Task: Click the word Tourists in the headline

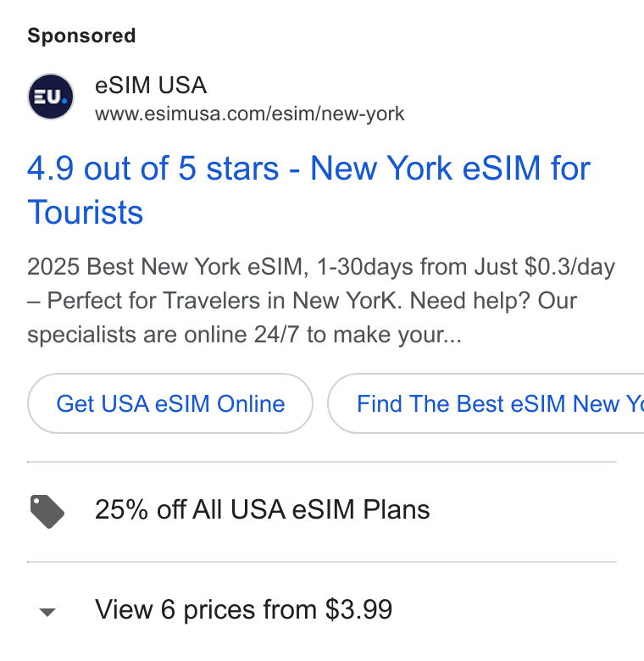Action: click(85, 212)
